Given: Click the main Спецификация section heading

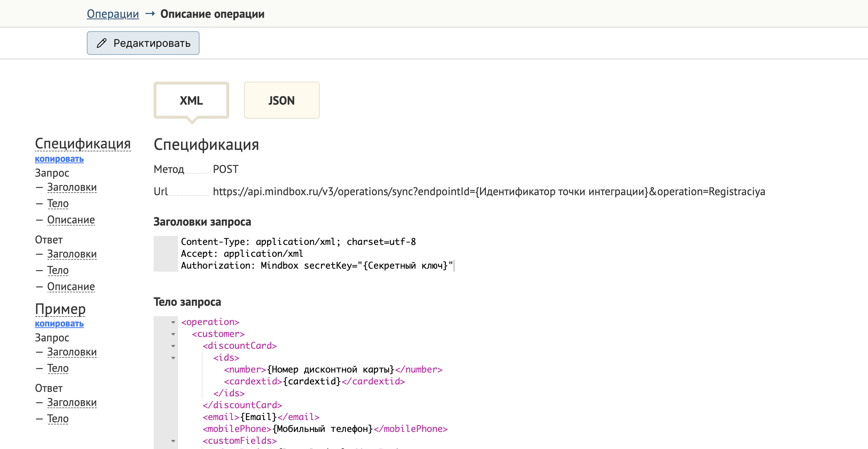Looking at the screenshot, I should 206,145.
